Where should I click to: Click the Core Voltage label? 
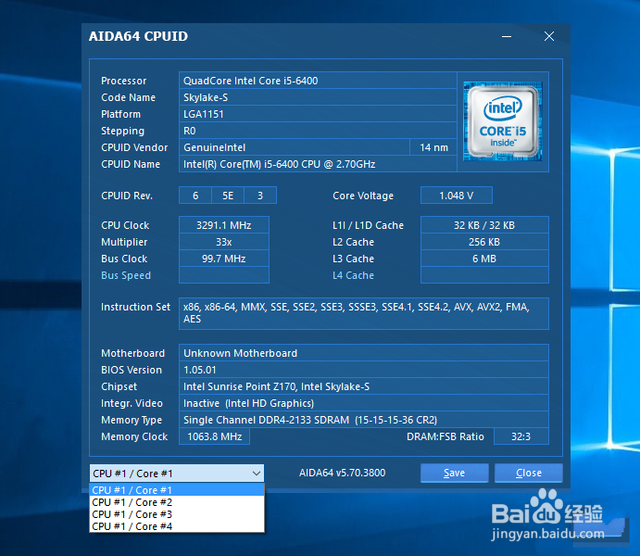coord(363,196)
